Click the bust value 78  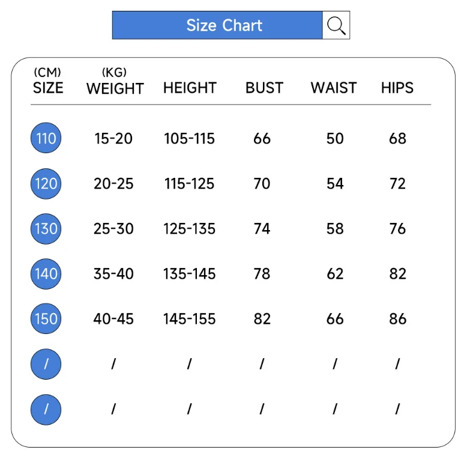click(262, 274)
